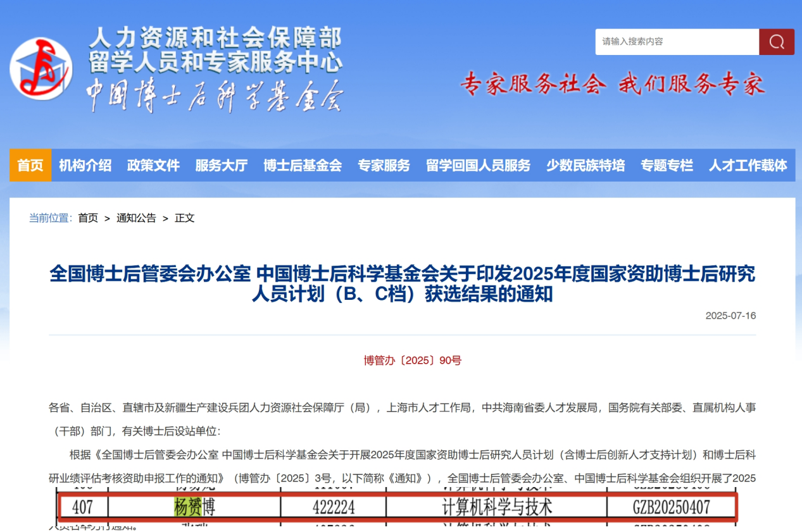Navigate to 专家服务 in the menu
The image size is (802, 532).
coord(384,165)
